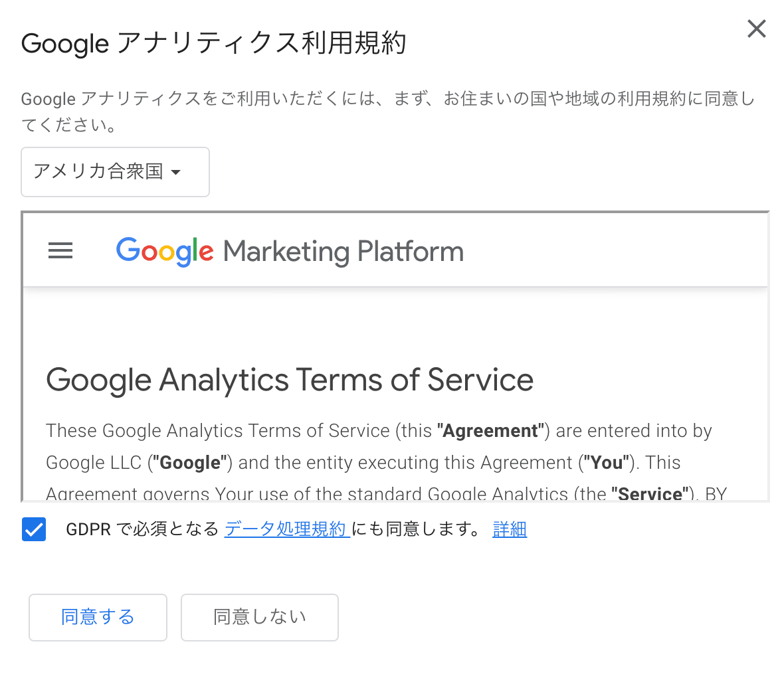Click the bold "Google" term after Google LLC
Screen dimensions: 784x676
190,463
